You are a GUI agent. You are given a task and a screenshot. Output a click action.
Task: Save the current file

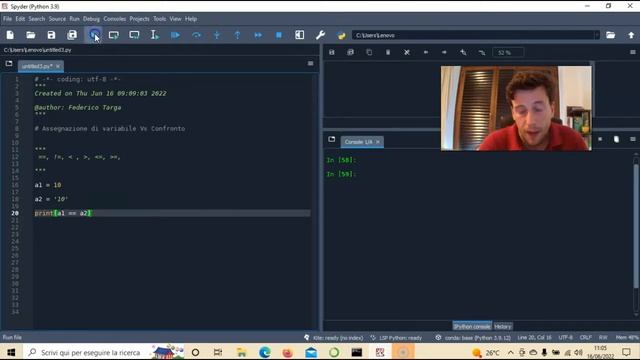point(51,35)
